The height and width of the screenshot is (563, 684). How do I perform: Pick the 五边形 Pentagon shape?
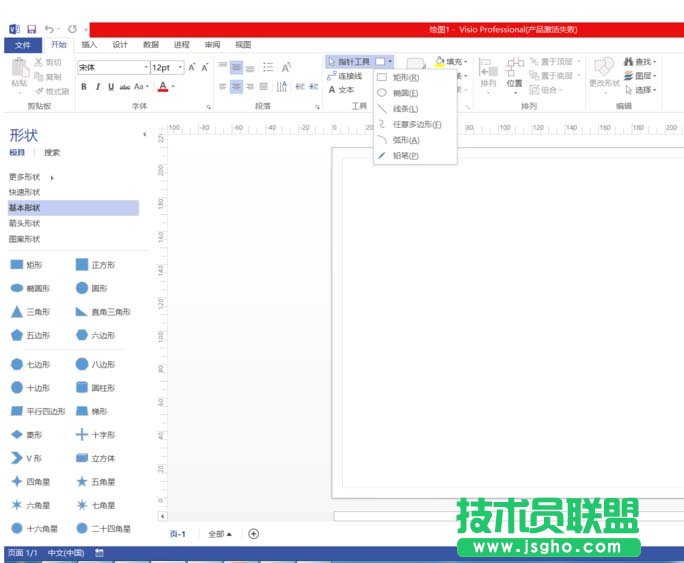(30, 335)
